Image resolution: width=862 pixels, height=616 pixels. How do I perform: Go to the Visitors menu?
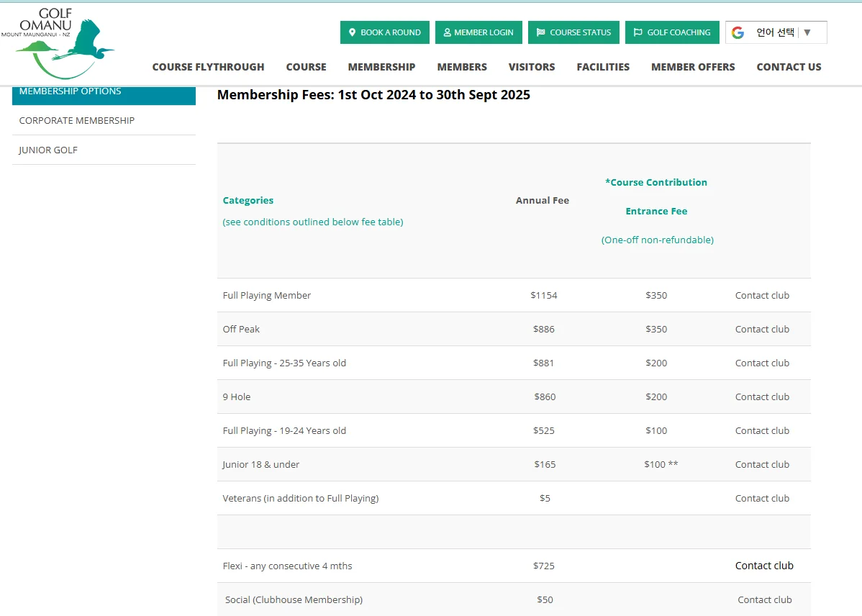532,67
